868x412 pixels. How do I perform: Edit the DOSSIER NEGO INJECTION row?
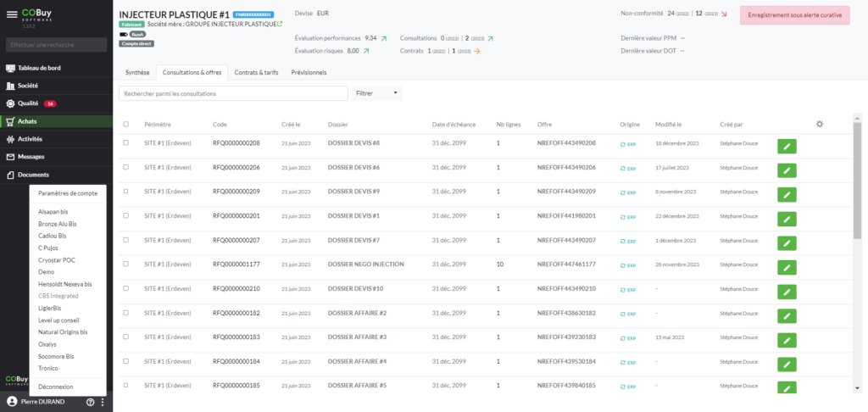(x=787, y=268)
